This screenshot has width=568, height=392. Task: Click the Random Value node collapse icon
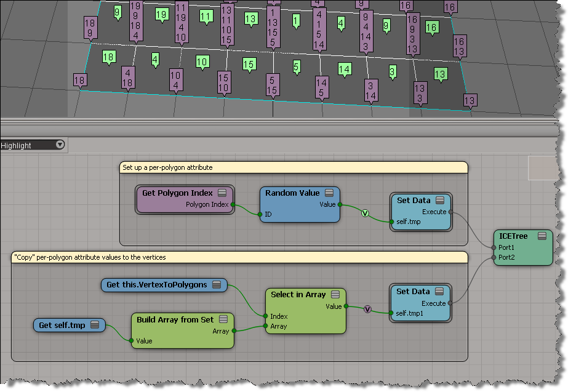click(x=329, y=193)
